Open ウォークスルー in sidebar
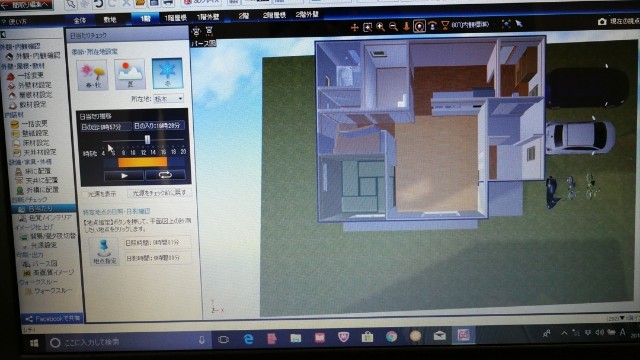Image resolution: width=640 pixels, height=360 pixels. (x=48, y=291)
